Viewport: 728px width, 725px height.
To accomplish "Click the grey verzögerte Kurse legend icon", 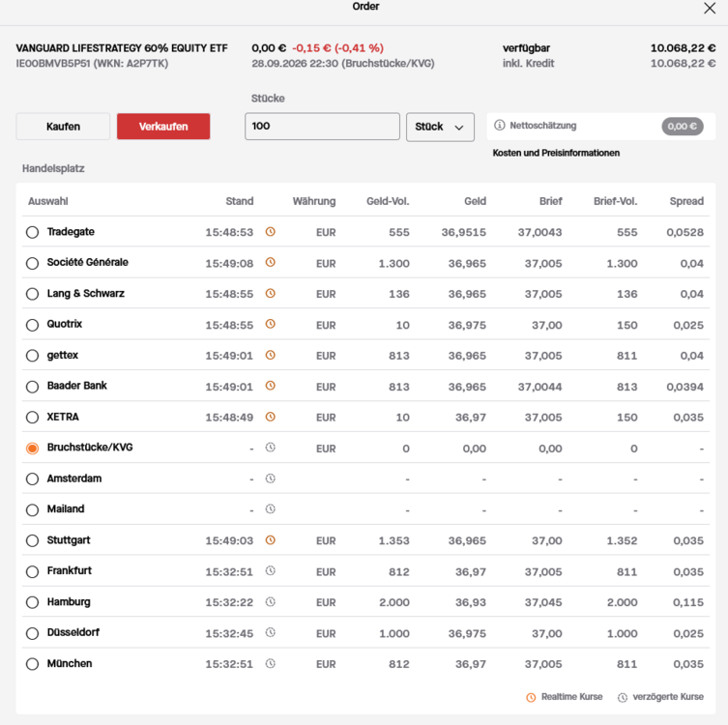I will coord(623,697).
